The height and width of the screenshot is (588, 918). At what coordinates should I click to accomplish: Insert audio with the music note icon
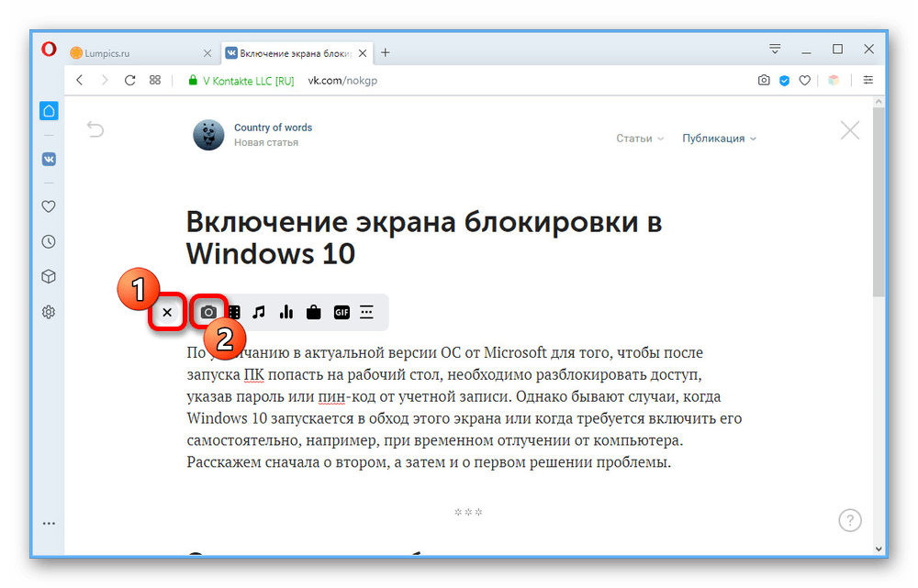(259, 313)
